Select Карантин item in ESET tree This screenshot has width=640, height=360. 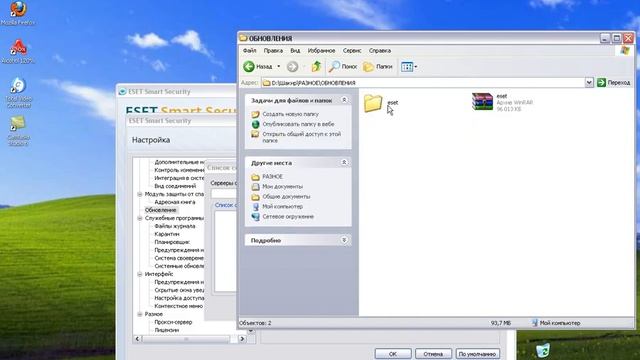[x=167, y=234]
